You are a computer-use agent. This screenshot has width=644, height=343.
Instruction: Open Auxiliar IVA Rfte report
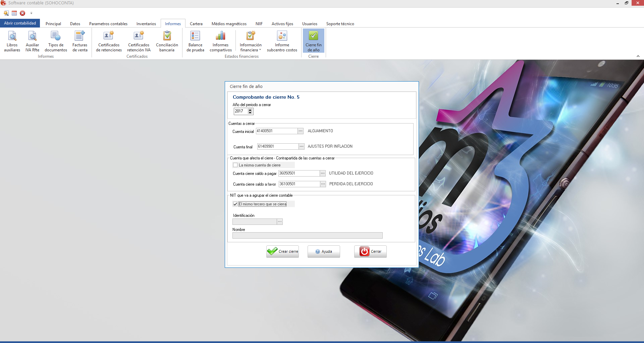point(32,41)
